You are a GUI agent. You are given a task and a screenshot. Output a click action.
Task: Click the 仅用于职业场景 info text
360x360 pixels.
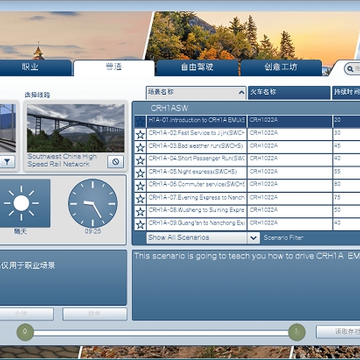pyautogui.click(x=28, y=266)
